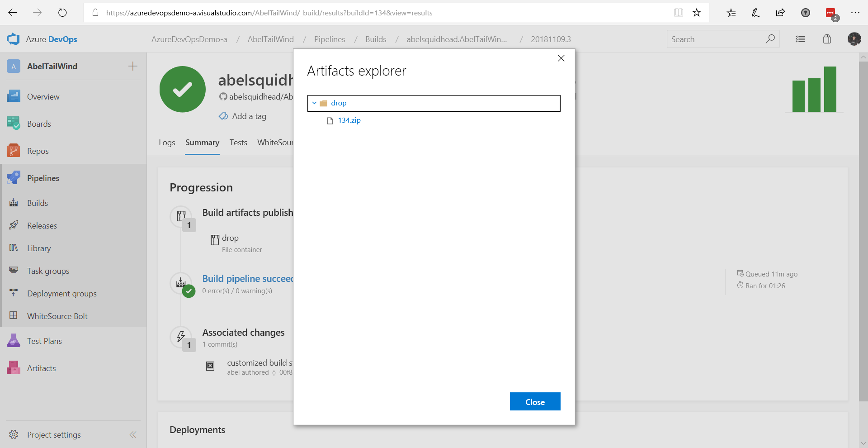This screenshot has height=448, width=868.
Task: Click the Azure DevOps logo icon
Action: (13, 39)
